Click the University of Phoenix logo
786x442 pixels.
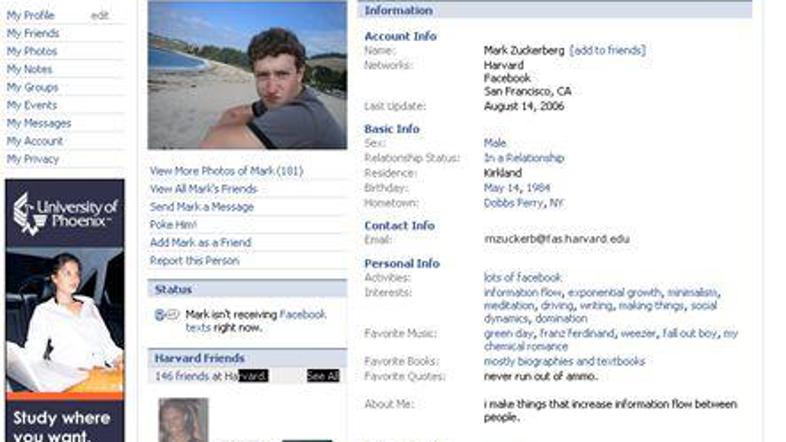(x=65, y=213)
